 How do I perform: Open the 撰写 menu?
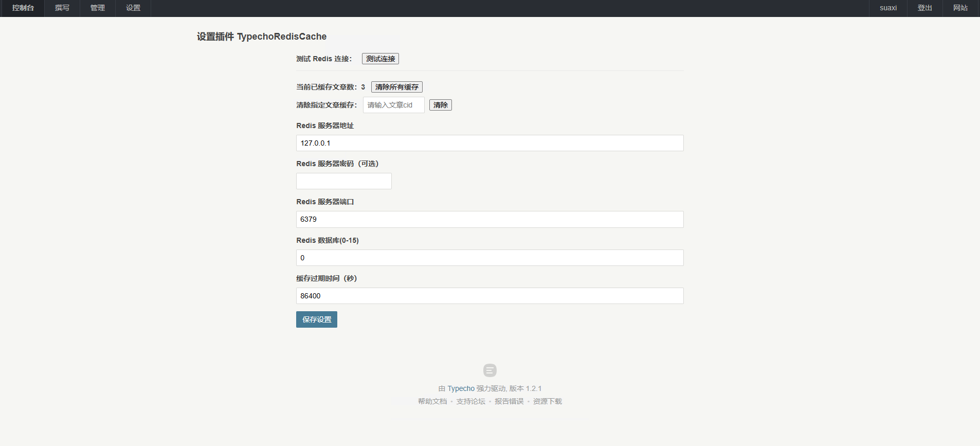[62, 8]
